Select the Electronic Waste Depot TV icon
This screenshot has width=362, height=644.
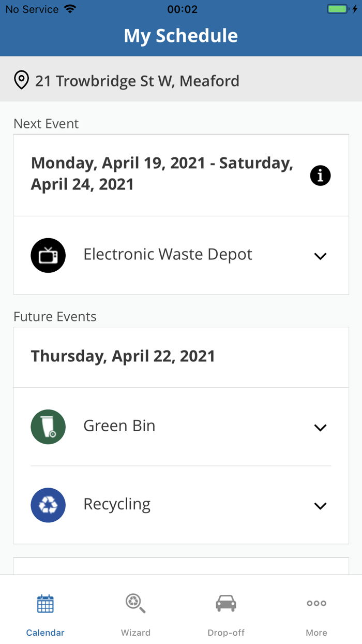tap(48, 255)
